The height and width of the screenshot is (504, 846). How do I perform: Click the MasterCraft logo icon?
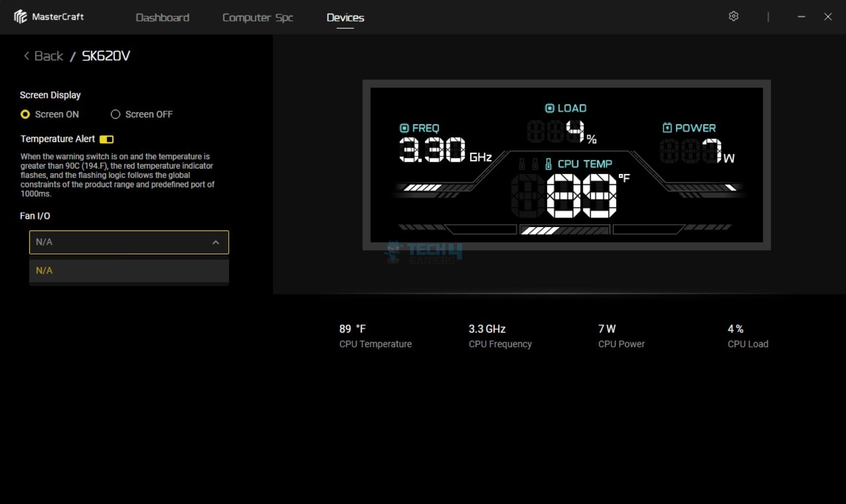pyautogui.click(x=20, y=17)
